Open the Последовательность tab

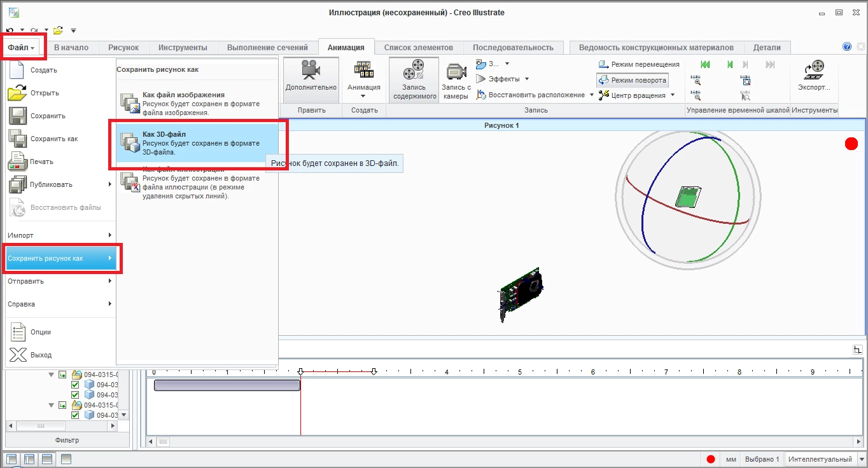pos(513,48)
